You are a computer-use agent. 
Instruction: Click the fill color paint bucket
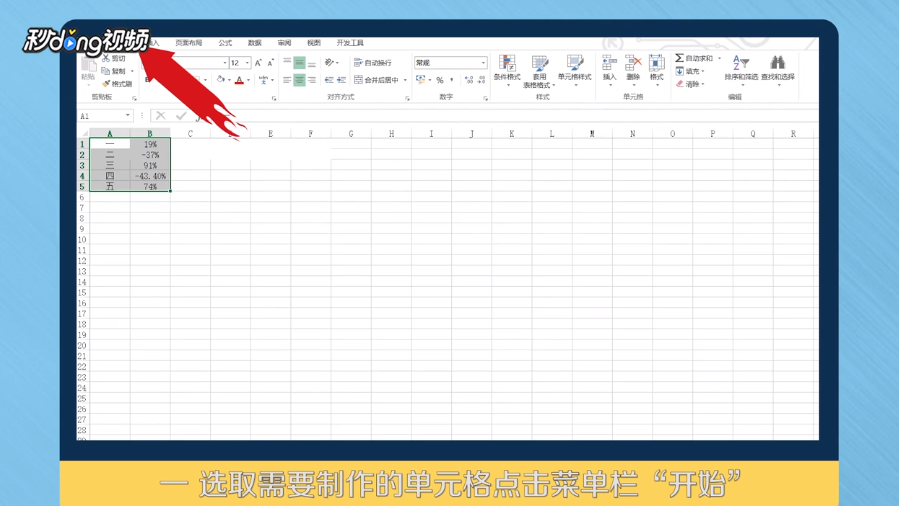coord(221,80)
